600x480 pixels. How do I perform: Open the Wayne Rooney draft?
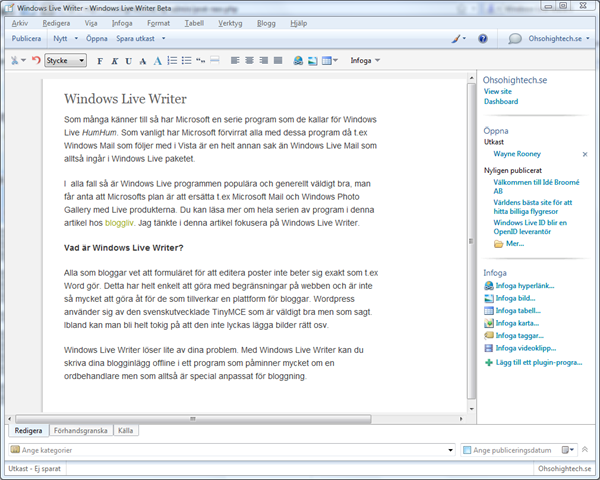tap(517, 154)
